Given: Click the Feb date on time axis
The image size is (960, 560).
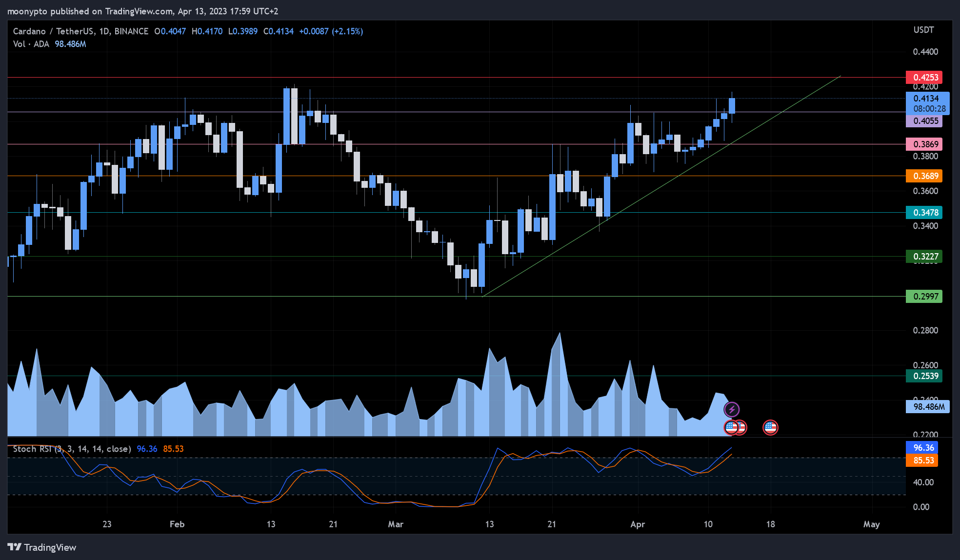Looking at the screenshot, I should click(177, 524).
